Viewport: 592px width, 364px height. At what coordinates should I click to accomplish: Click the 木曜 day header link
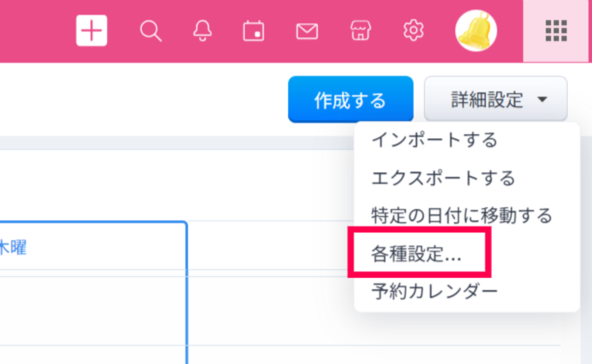12,247
